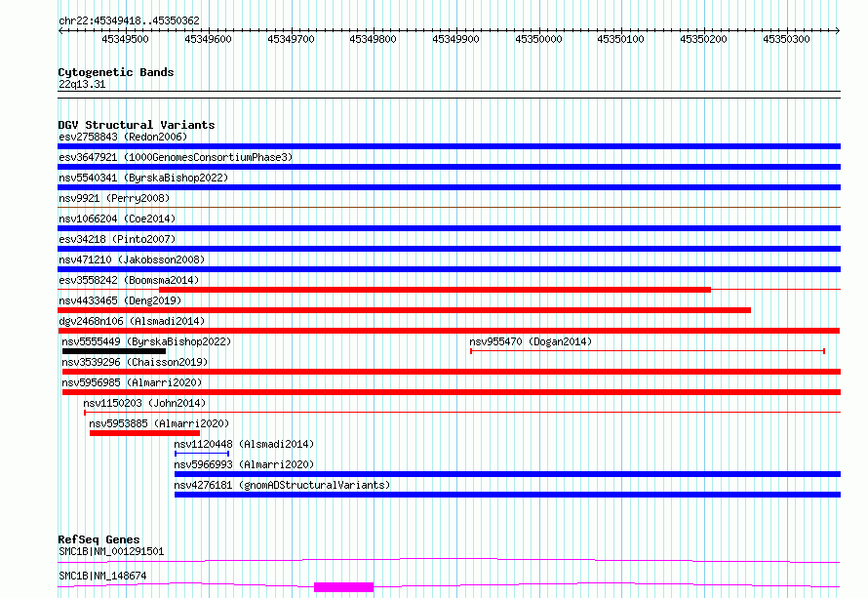Click the nsv471210 (Jakobsson2008) label

click(132, 259)
